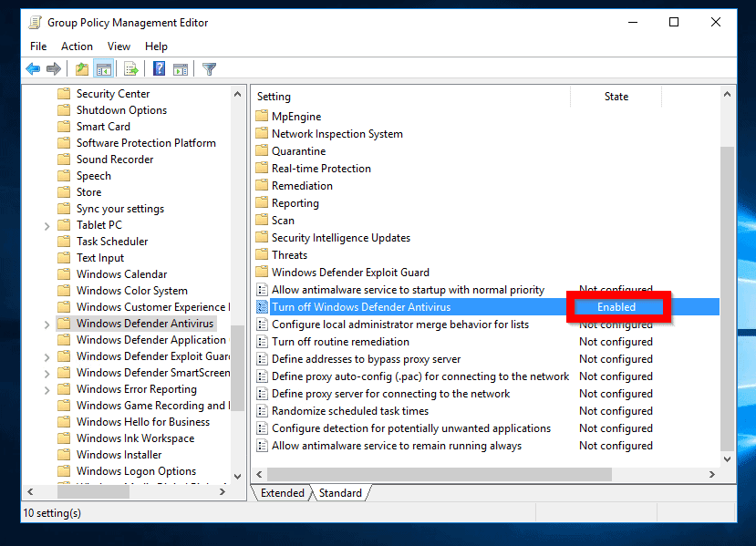Viewport: 756px width, 546px height.
Task: Click the Forward arrow toolbar icon
Action: coord(54,69)
